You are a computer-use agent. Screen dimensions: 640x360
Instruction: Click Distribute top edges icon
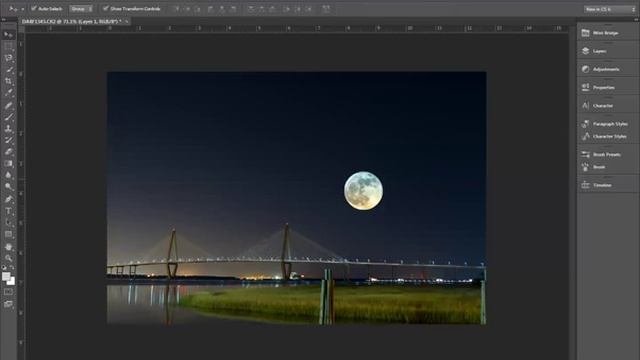[251, 9]
